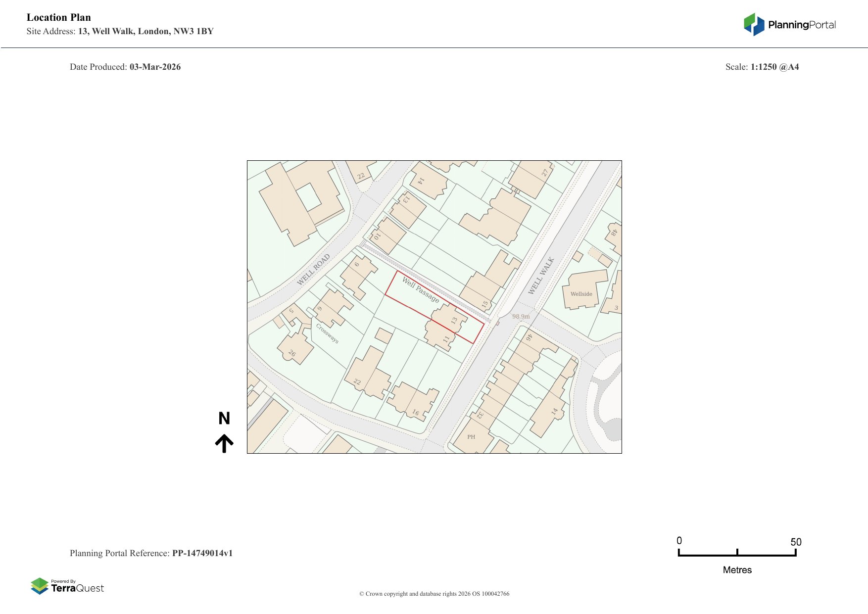
Task: Click the PlanningPortal logo
Action: pos(789,25)
